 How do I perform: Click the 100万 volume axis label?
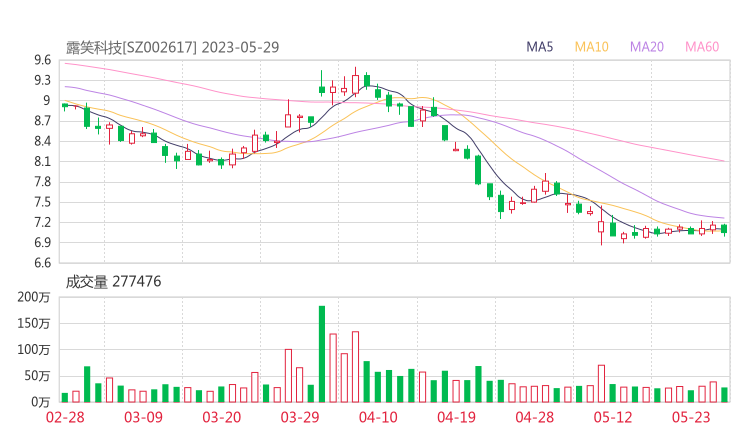click(x=34, y=350)
